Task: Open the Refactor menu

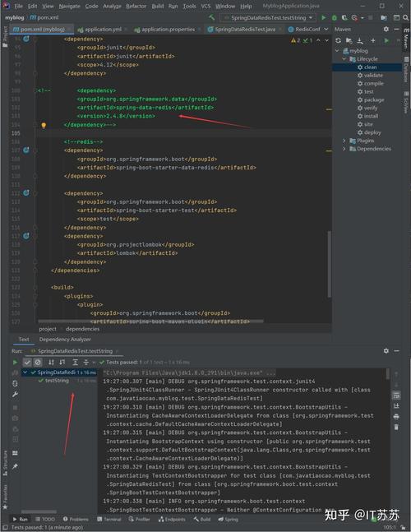Action: [136, 6]
